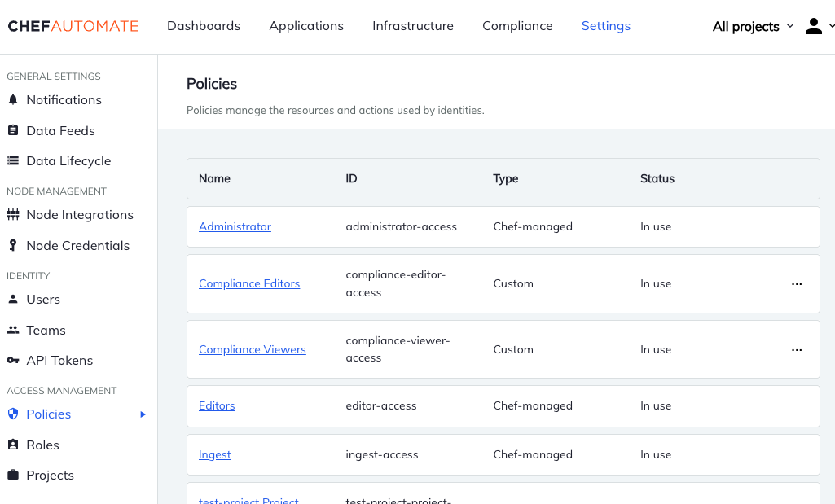Click the Projects briefcase icon
Screen dimensions: 835x504
coord(13,475)
